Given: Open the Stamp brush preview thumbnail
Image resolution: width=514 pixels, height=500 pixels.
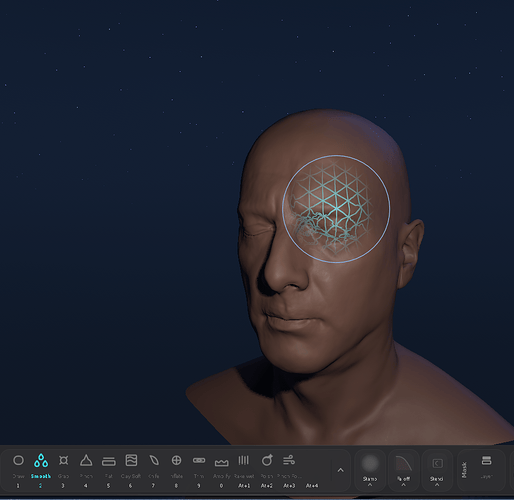Looking at the screenshot, I should pos(370,463).
